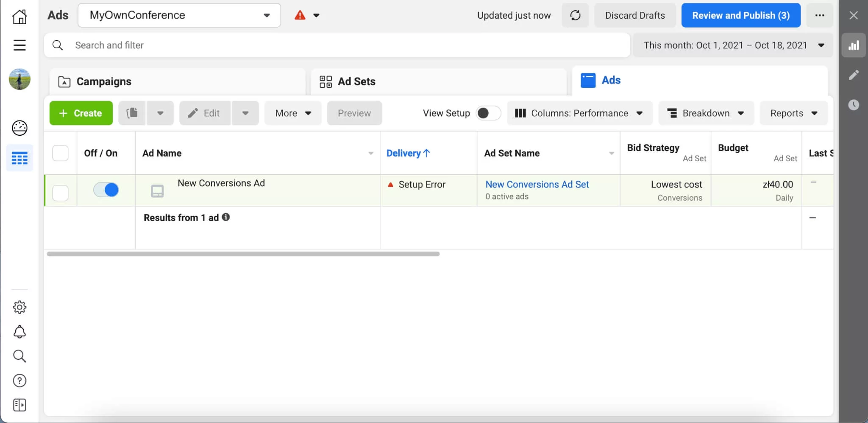This screenshot has width=868, height=423.
Task: Click the sidebar search icon
Action: (19, 356)
